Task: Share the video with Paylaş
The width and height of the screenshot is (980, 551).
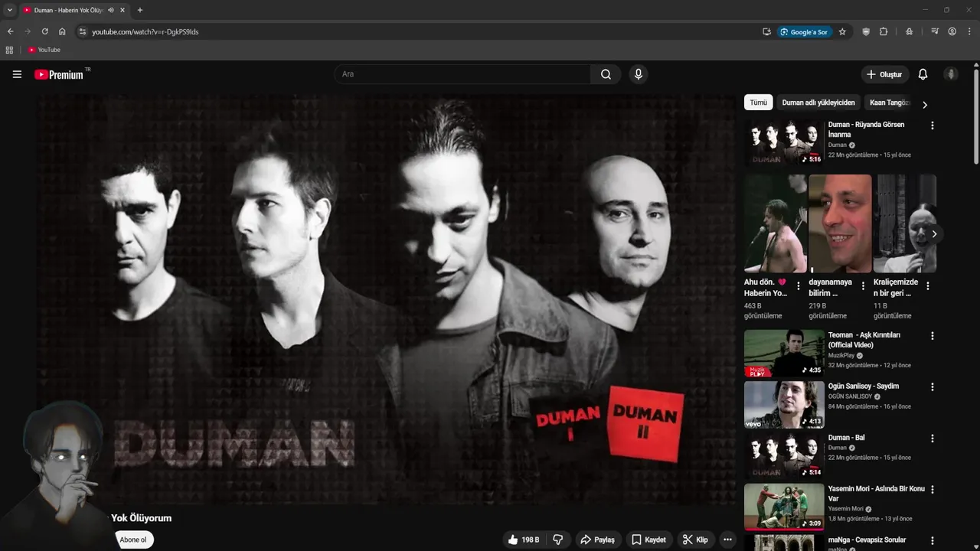Action: [x=597, y=540]
